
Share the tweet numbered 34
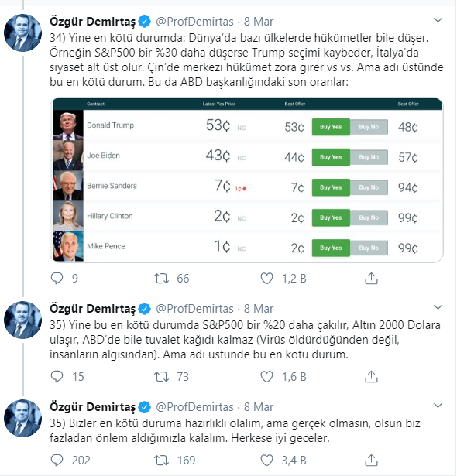coord(371,278)
